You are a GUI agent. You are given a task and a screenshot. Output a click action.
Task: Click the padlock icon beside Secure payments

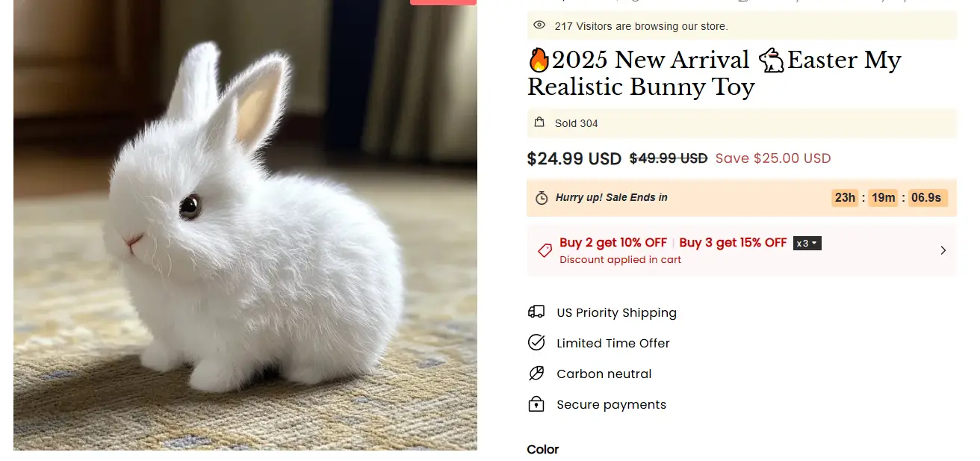536,403
